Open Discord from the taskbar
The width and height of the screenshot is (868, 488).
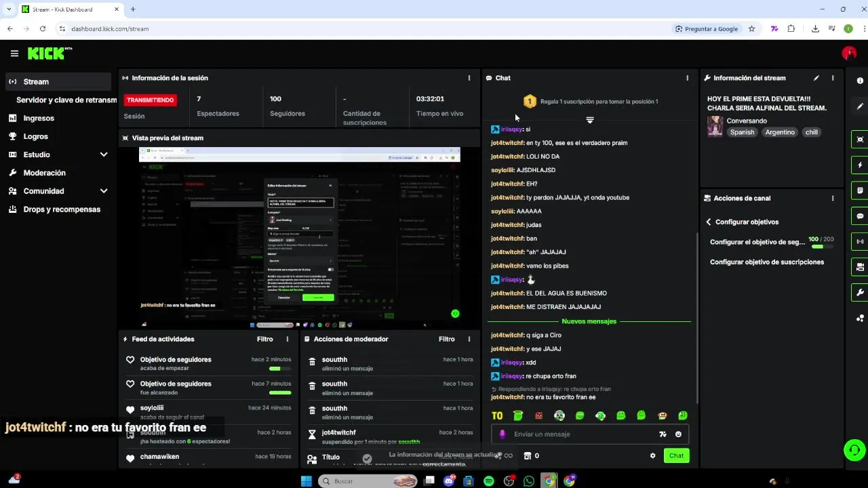[x=449, y=481]
